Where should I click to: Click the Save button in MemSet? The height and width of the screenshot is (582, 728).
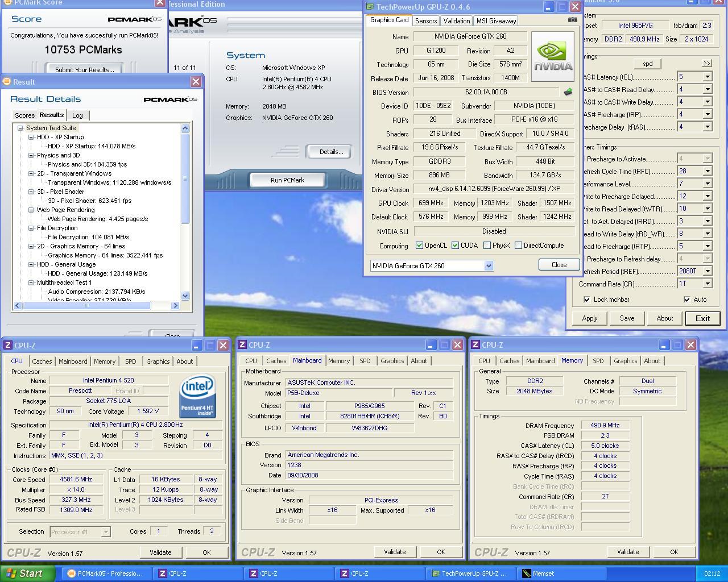coord(627,318)
